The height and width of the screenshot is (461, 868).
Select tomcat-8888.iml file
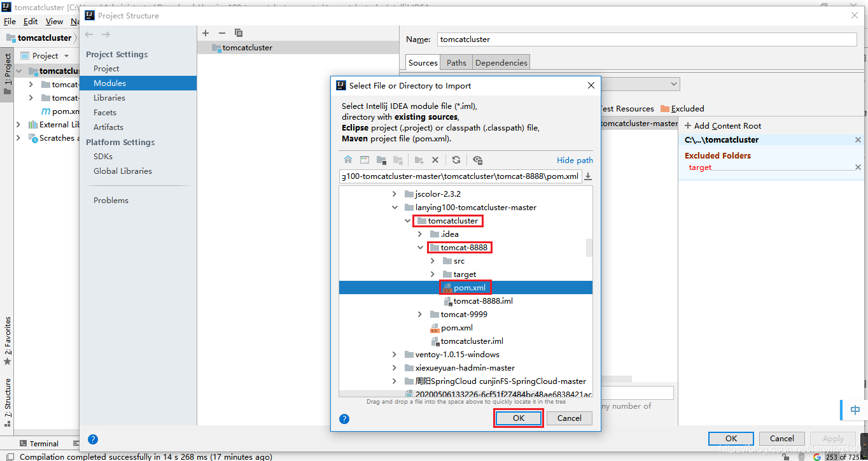tap(478, 301)
